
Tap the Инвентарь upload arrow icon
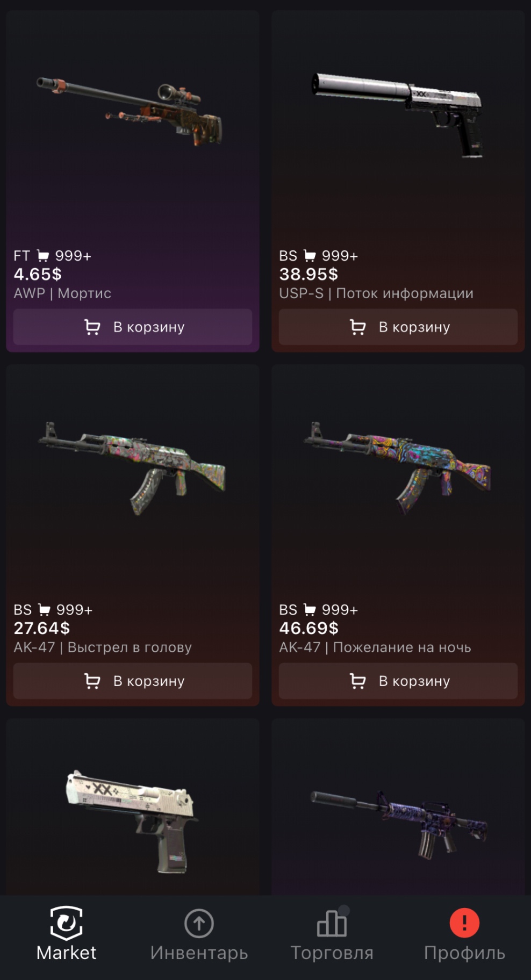[199, 923]
